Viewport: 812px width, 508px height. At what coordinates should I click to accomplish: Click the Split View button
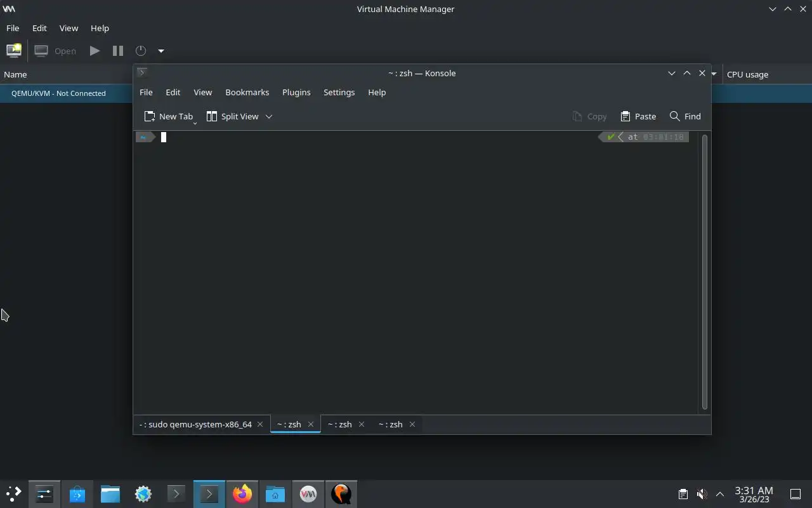(x=232, y=116)
